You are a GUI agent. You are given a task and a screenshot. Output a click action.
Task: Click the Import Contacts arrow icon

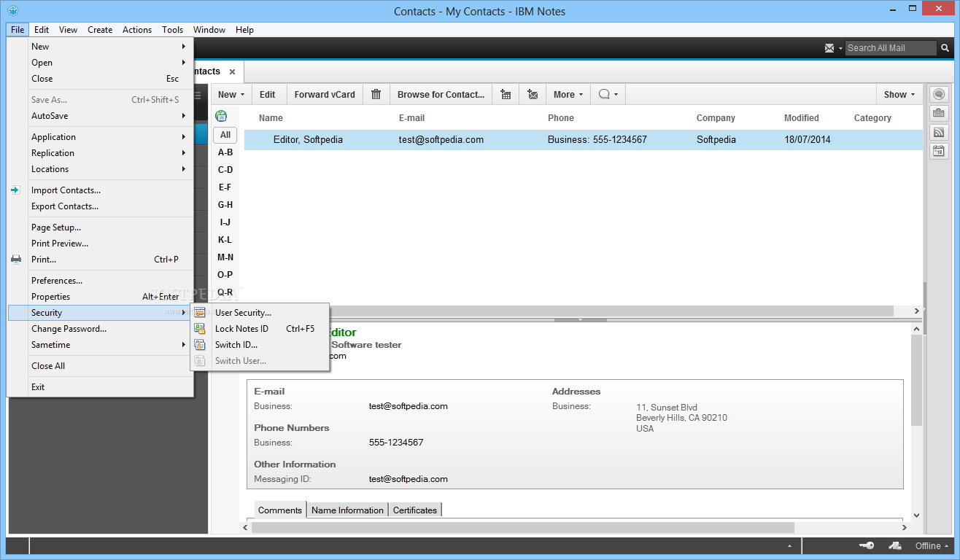pyautogui.click(x=15, y=190)
